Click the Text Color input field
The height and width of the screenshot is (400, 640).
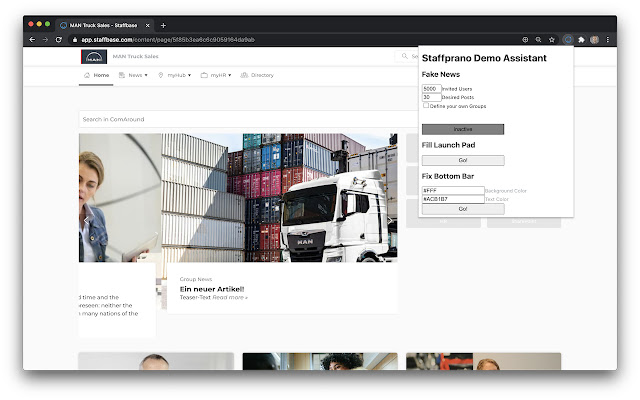(x=453, y=199)
